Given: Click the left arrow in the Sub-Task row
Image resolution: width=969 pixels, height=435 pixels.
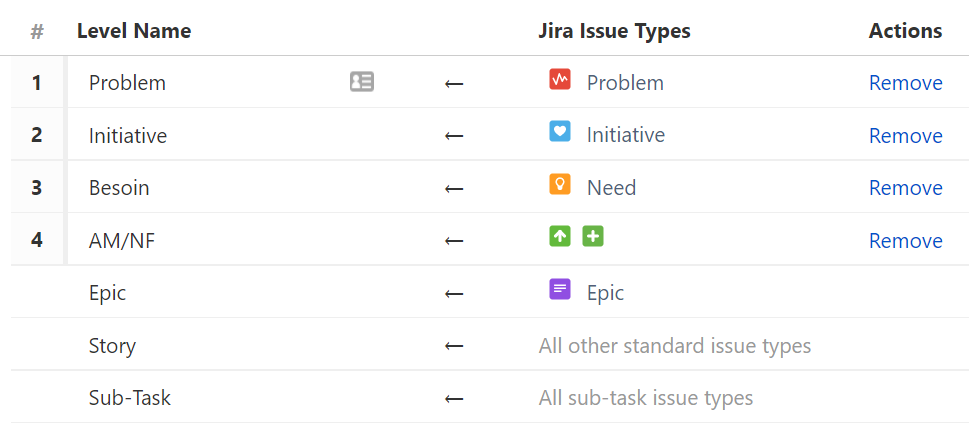Looking at the screenshot, I should (454, 399).
